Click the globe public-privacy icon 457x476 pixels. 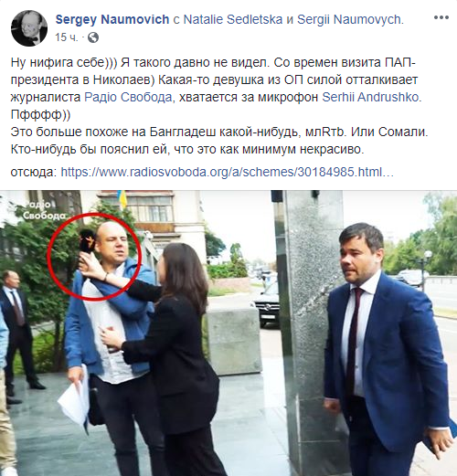point(93,37)
